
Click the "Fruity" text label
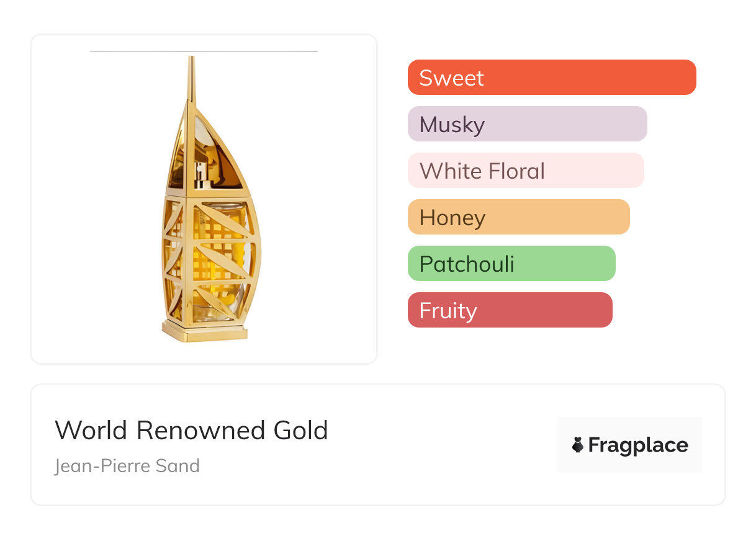(448, 310)
